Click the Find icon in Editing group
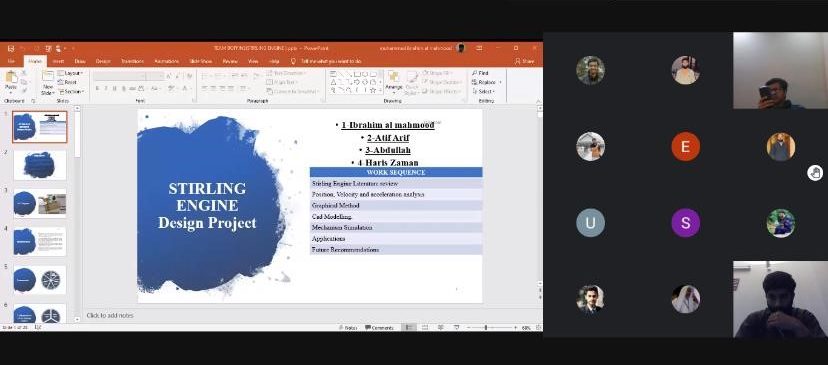Viewport: 828px width, 365px height. click(x=480, y=73)
